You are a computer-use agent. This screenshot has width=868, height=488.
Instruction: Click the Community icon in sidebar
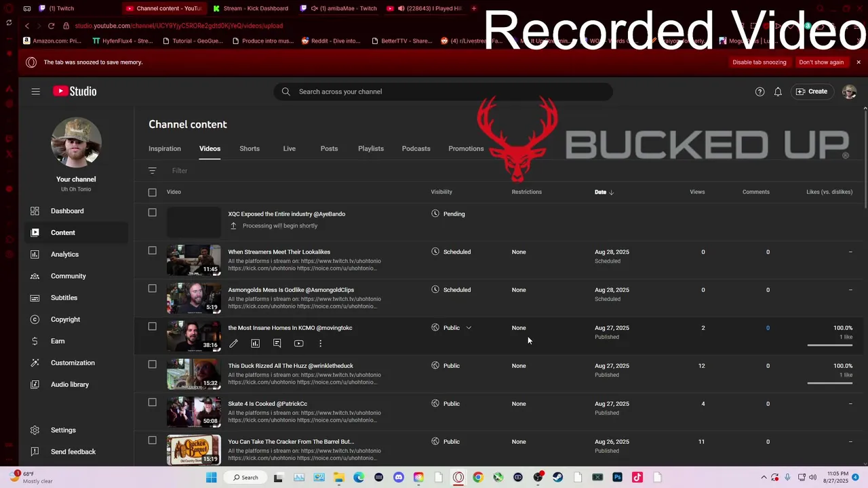pyautogui.click(x=35, y=276)
